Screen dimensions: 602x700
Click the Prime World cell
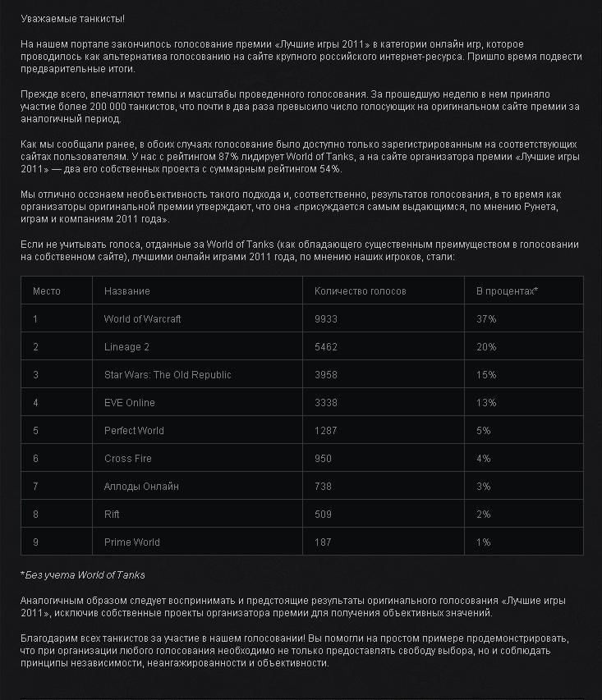[x=132, y=542]
